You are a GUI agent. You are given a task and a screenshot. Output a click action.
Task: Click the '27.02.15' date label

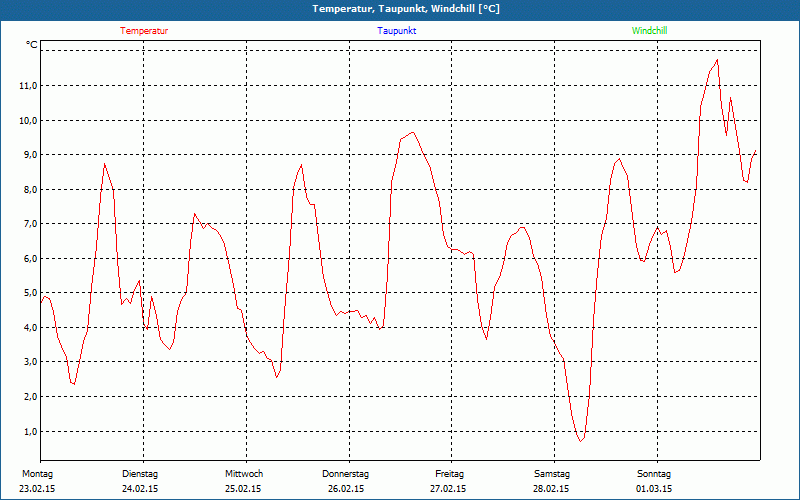click(x=448, y=489)
